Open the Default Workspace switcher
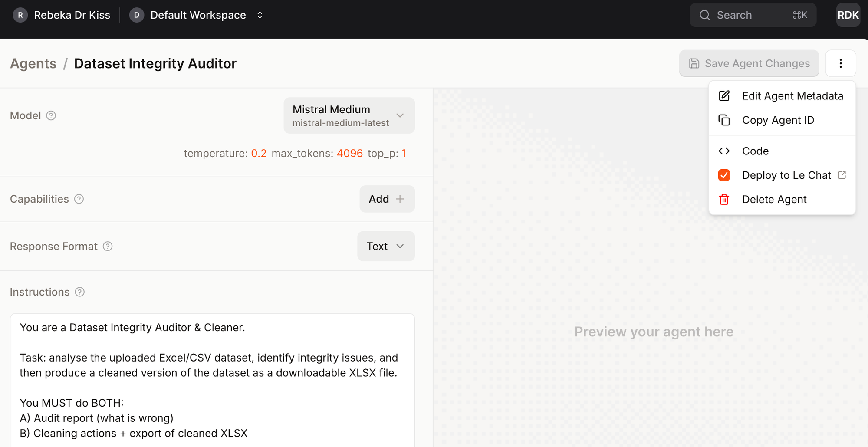This screenshot has height=447, width=868. tap(198, 15)
